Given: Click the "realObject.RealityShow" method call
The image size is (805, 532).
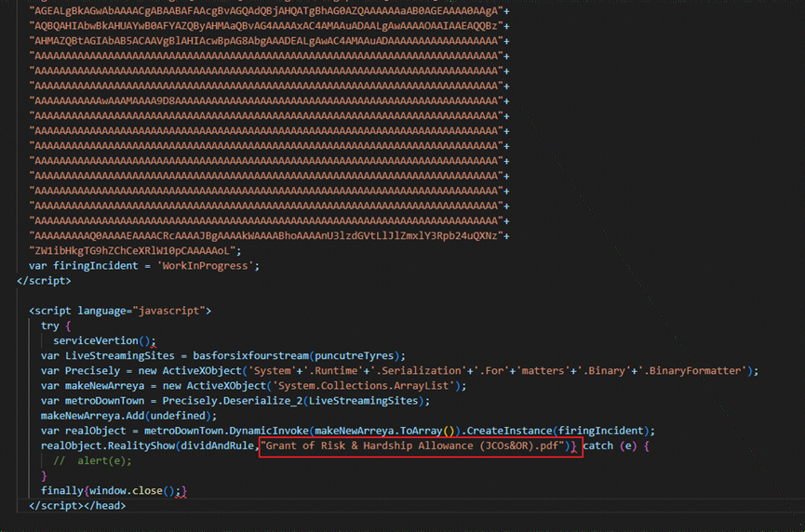Looking at the screenshot, I should point(108,446).
